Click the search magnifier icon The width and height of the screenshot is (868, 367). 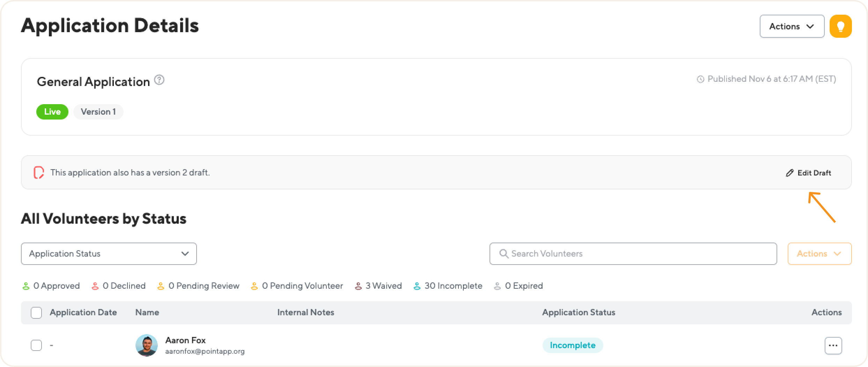(x=503, y=254)
